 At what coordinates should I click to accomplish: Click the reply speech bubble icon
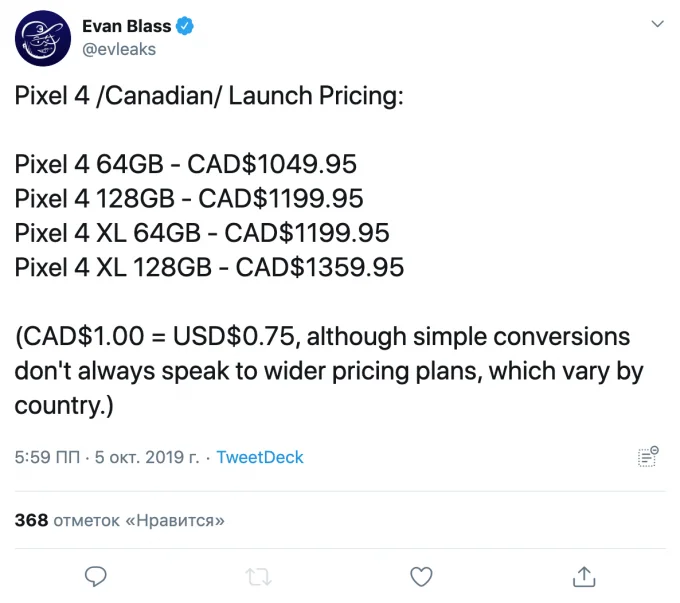click(95, 577)
